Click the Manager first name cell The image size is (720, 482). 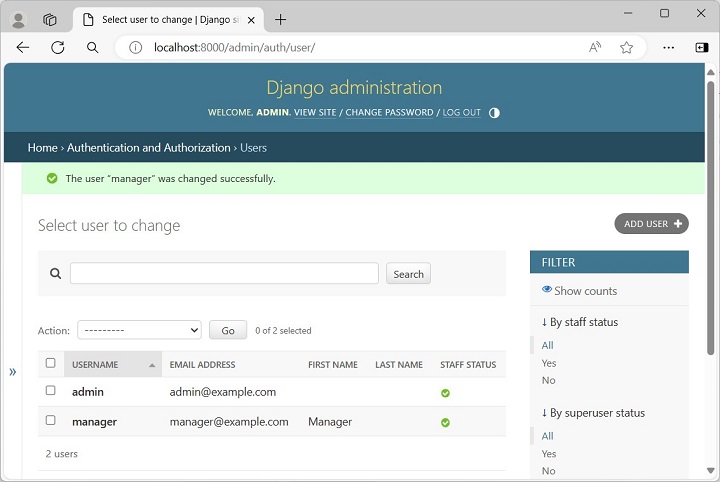[330, 422]
